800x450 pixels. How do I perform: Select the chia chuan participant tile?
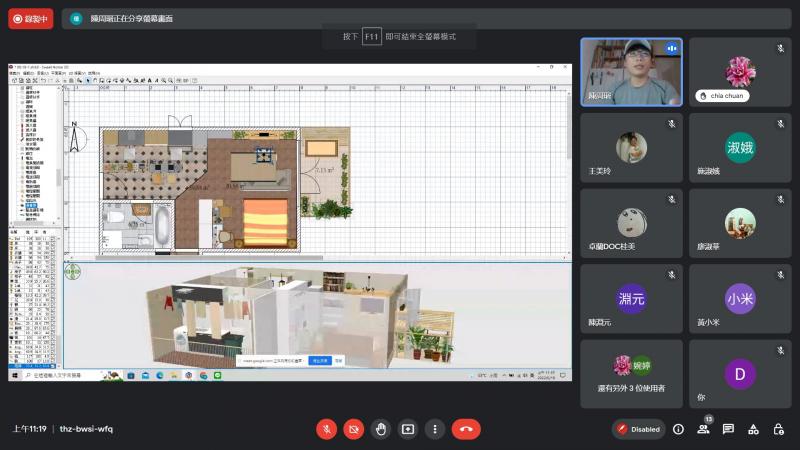click(x=740, y=72)
